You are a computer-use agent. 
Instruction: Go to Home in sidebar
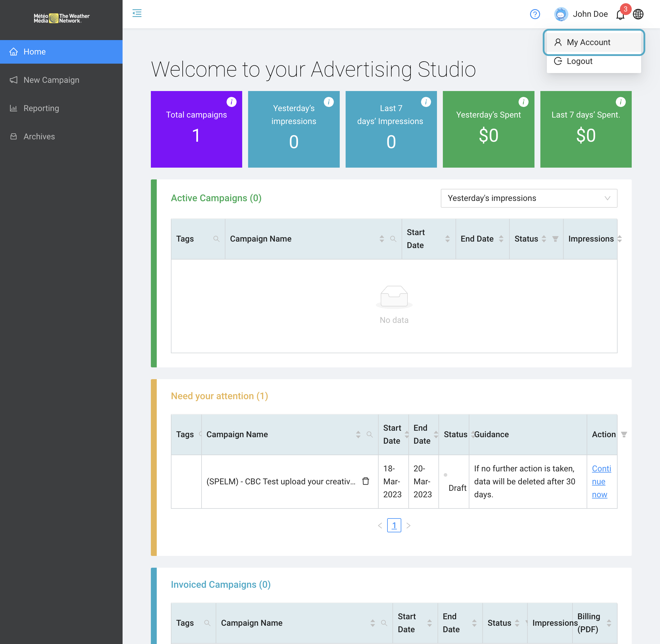tap(61, 52)
